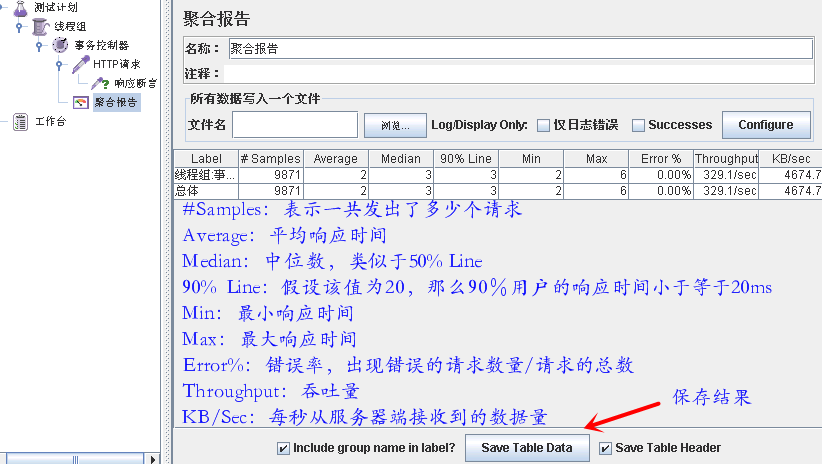Select 事务控制器 tree node
Screen dimensions: 822x464
point(101,45)
